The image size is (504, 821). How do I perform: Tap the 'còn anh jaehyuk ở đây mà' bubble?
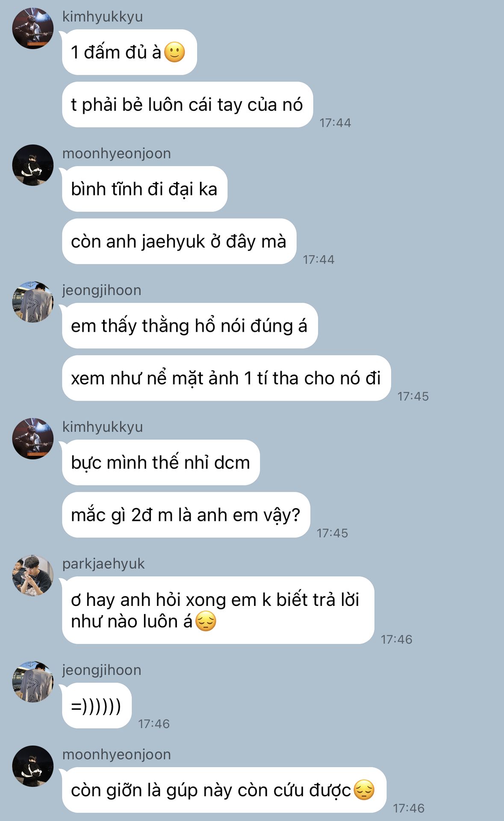[x=179, y=241]
